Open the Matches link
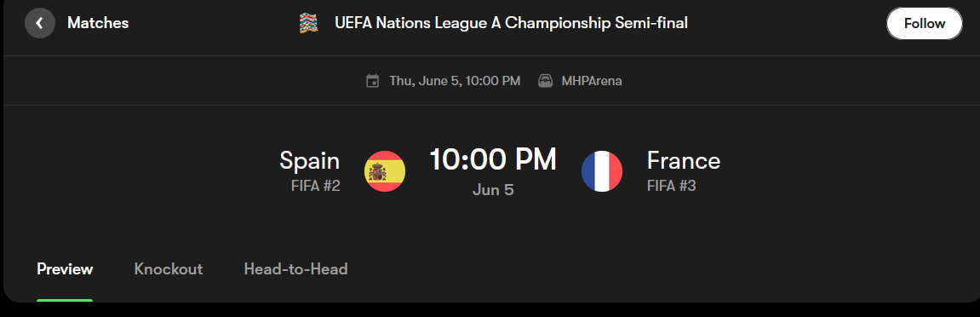This screenshot has width=980, height=317. 98,23
